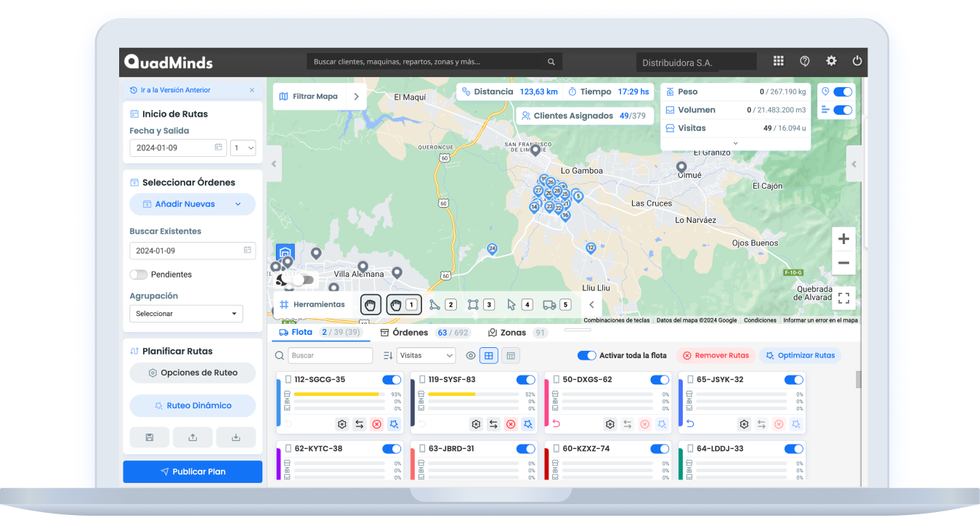The width and height of the screenshot is (980, 523).
Task: Enter fullscreen map view
Action: click(843, 298)
